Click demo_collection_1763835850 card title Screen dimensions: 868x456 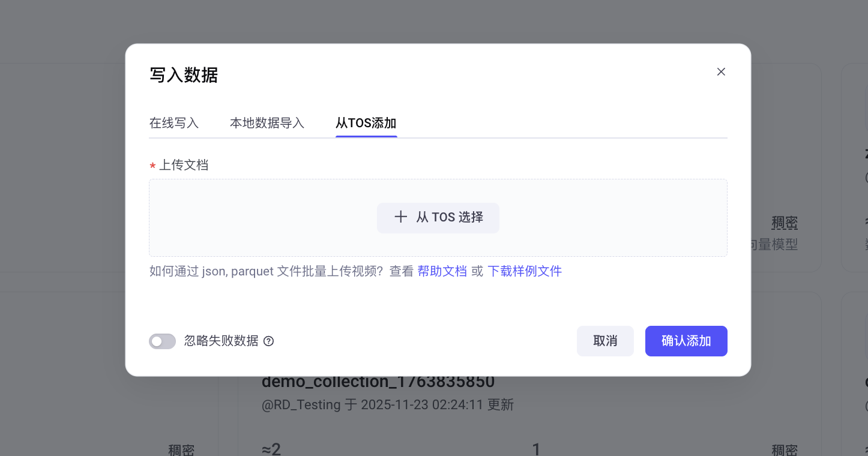378,382
